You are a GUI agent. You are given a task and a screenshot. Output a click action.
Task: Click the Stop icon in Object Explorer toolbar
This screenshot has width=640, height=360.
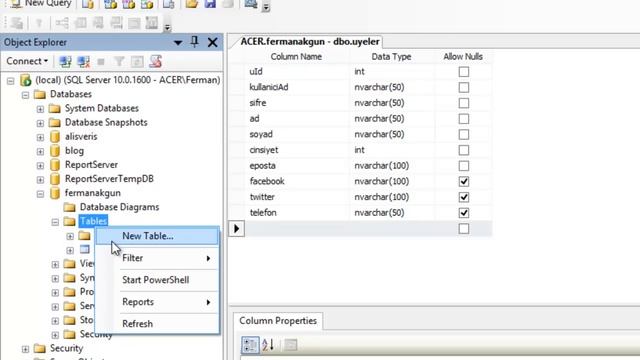coord(101,62)
